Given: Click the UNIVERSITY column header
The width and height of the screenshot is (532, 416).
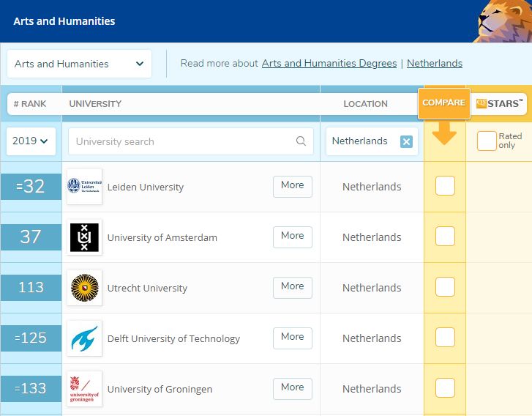Looking at the screenshot, I should pyautogui.click(x=95, y=104).
